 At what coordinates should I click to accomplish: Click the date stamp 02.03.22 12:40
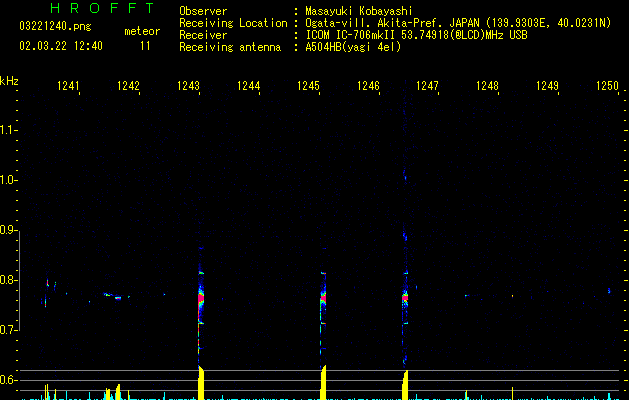click(61, 46)
